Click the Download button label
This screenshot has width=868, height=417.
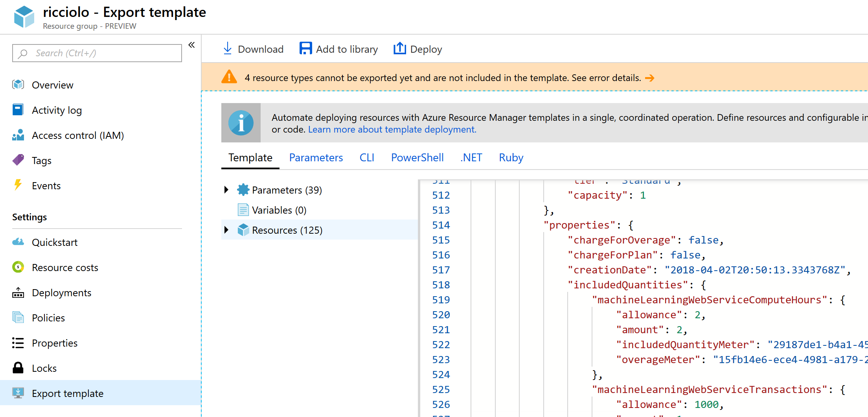coord(261,49)
